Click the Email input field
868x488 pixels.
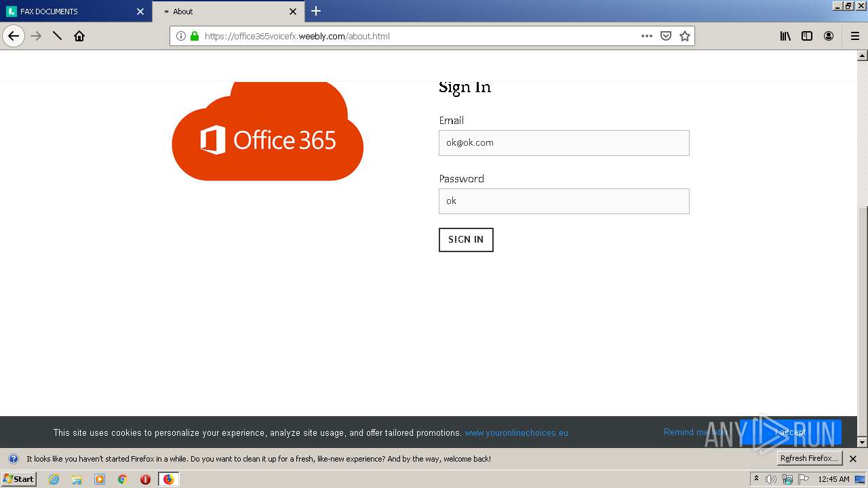click(564, 143)
